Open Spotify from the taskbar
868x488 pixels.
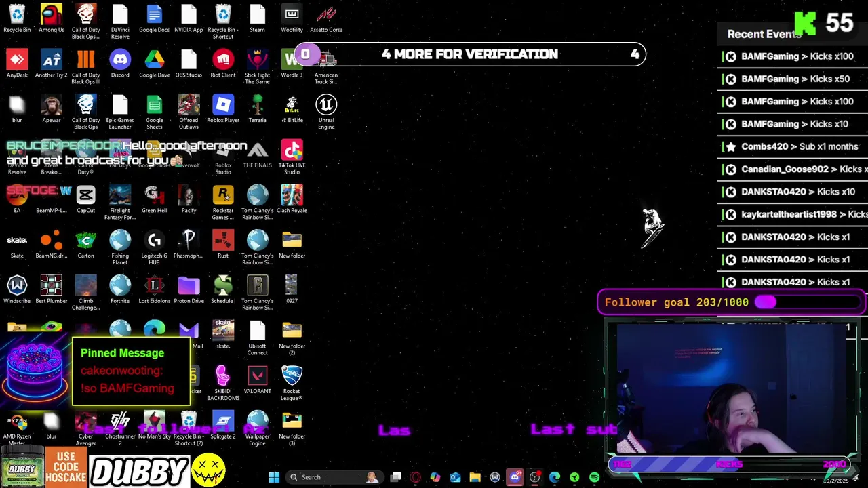click(x=595, y=477)
